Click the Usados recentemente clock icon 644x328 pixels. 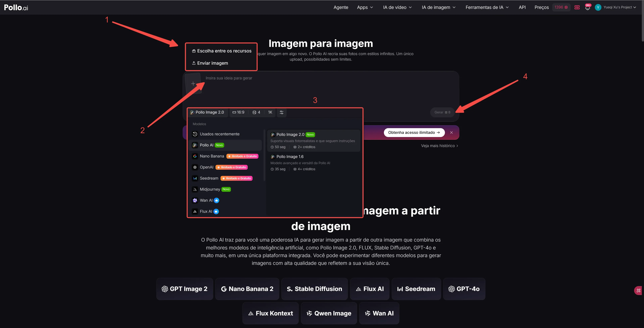pyautogui.click(x=195, y=134)
